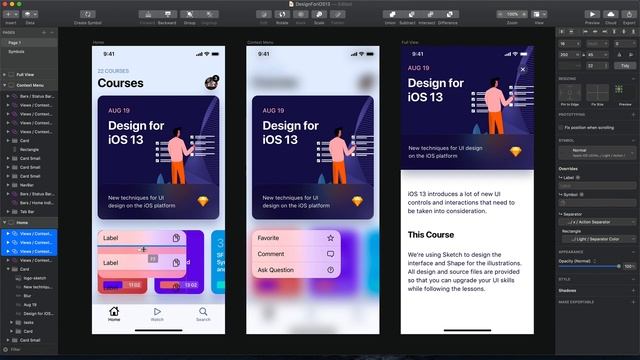Adjust the Opacity slider
640x360 pixels.
[589, 266]
